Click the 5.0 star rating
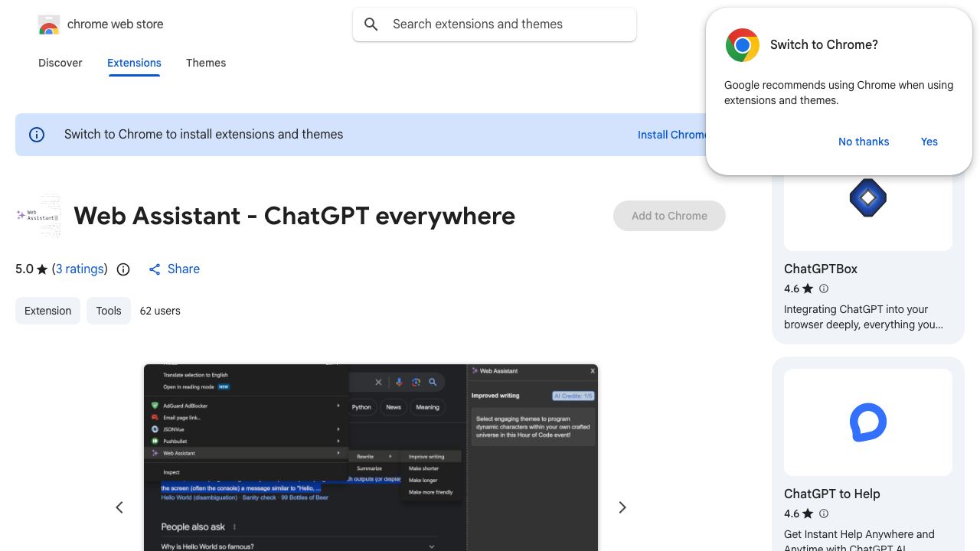 click(31, 269)
